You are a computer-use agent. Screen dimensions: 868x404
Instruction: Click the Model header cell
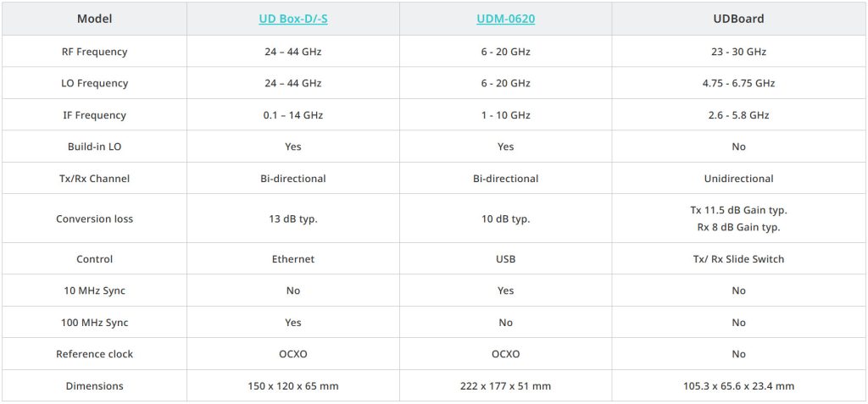(x=94, y=19)
